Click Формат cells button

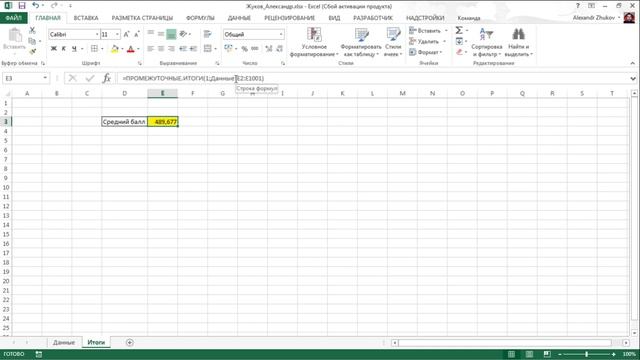click(x=425, y=52)
